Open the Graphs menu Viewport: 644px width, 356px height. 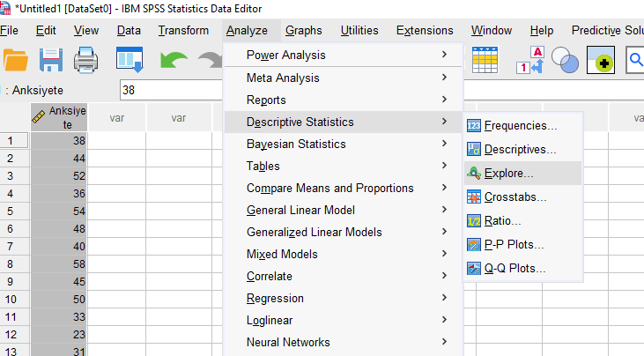coord(303,31)
